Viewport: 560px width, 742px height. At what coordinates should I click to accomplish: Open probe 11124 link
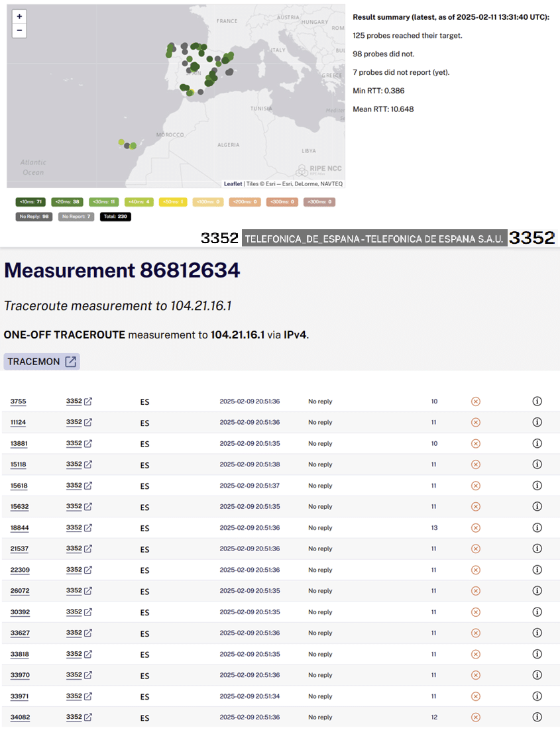[18, 422]
